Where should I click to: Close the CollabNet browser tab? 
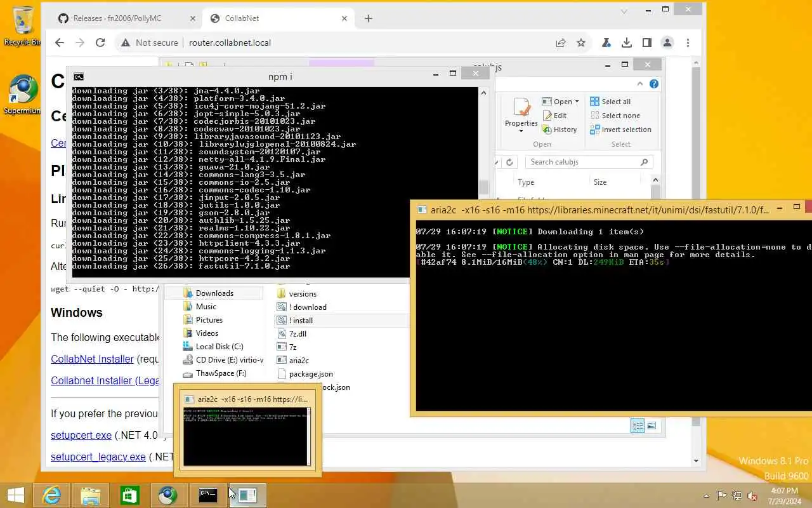coord(344,18)
